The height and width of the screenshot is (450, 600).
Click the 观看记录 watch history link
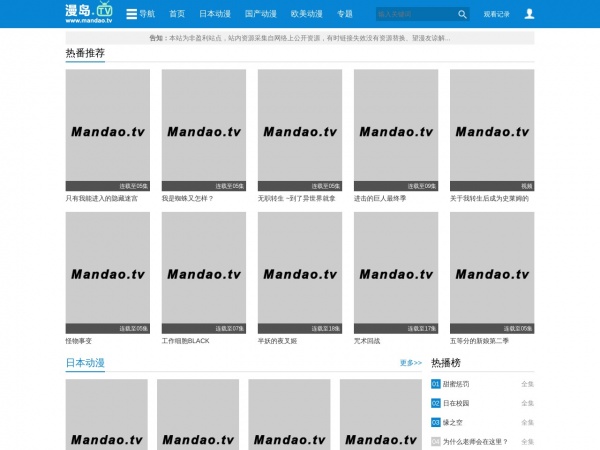point(496,14)
